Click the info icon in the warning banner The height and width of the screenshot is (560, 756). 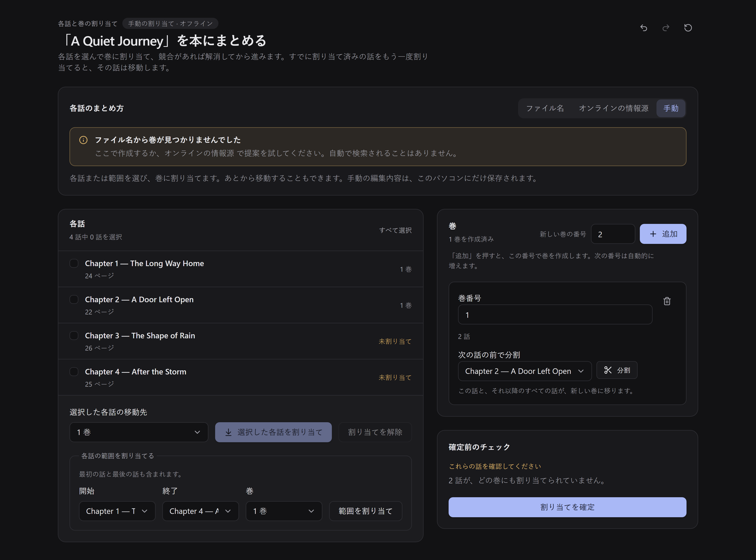83,140
